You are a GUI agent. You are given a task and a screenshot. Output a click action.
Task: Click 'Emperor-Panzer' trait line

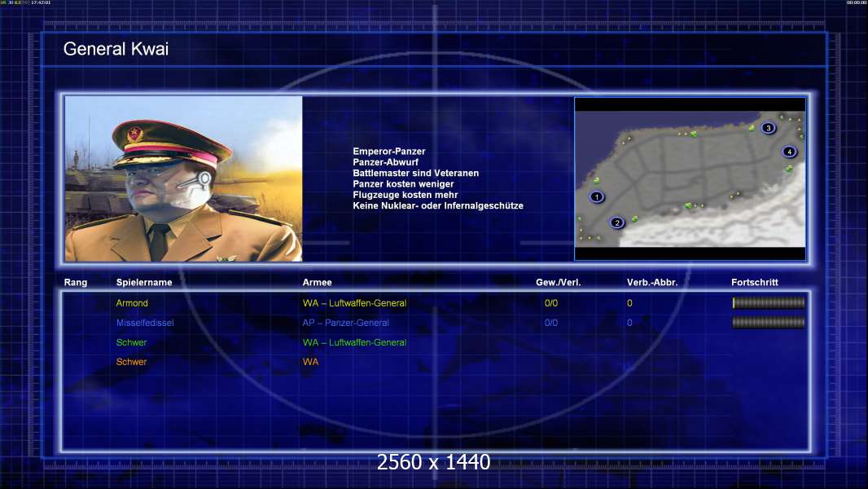pyautogui.click(x=389, y=152)
